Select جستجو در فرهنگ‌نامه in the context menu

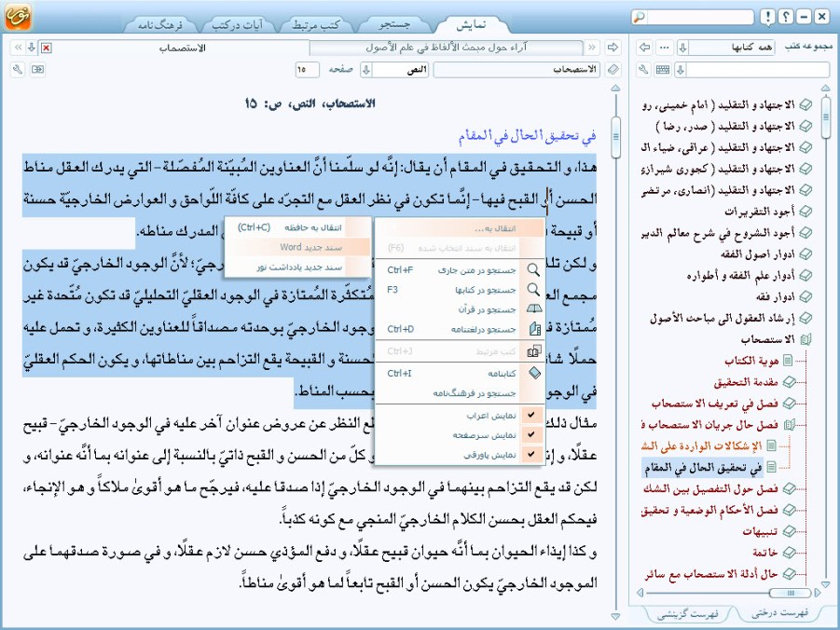click(460, 393)
